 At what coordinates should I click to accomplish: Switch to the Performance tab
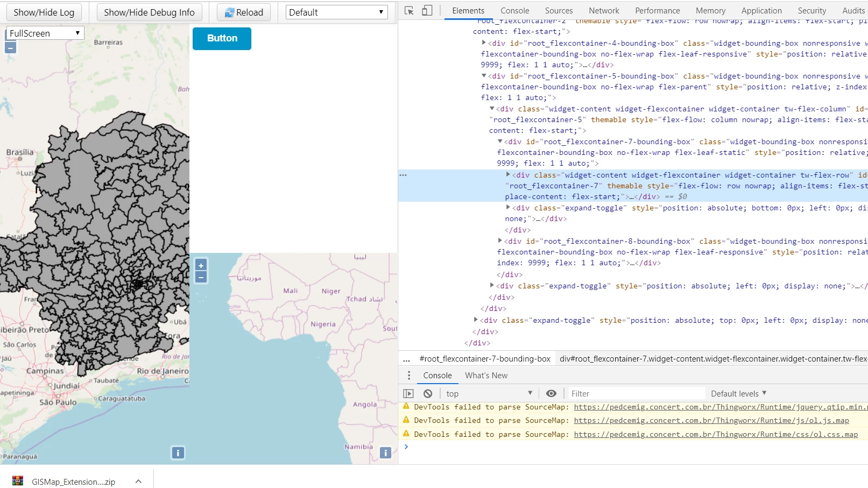[x=658, y=11]
